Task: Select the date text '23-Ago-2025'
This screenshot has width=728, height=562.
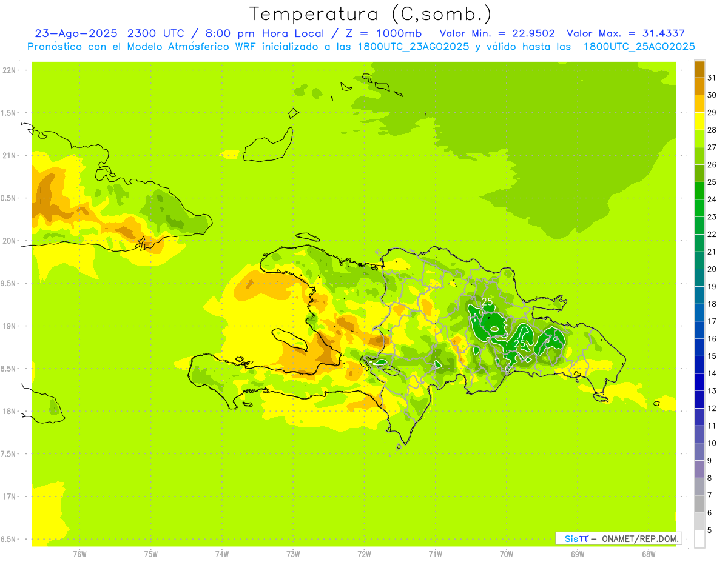Action: (76, 33)
